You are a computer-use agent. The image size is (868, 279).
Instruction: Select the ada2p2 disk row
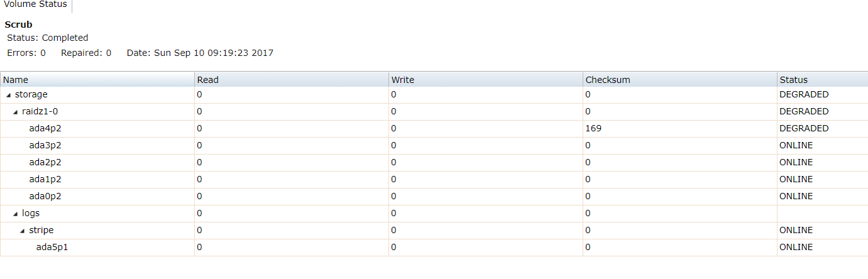tap(434, 163)
